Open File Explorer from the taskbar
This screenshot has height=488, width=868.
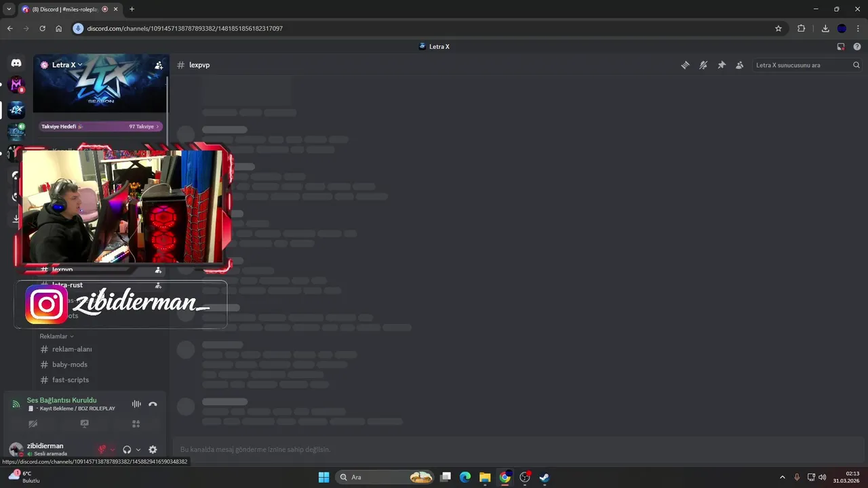(485, 477)
